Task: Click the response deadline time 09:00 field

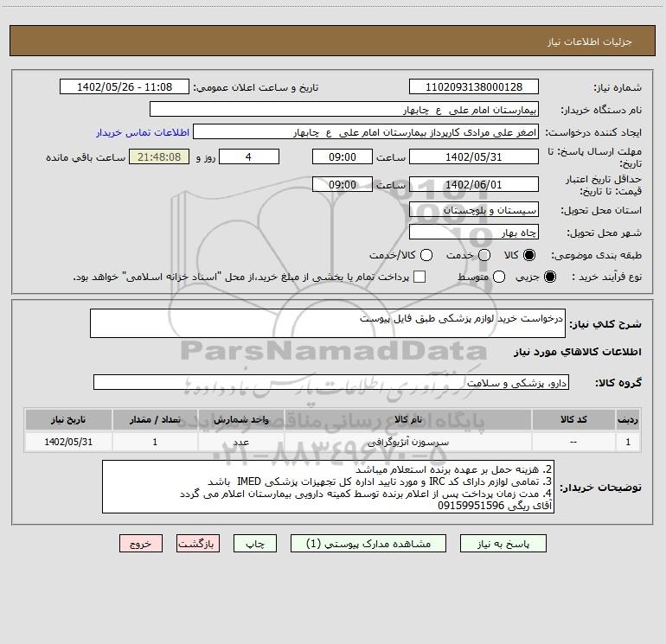Action: click(343, 156)
